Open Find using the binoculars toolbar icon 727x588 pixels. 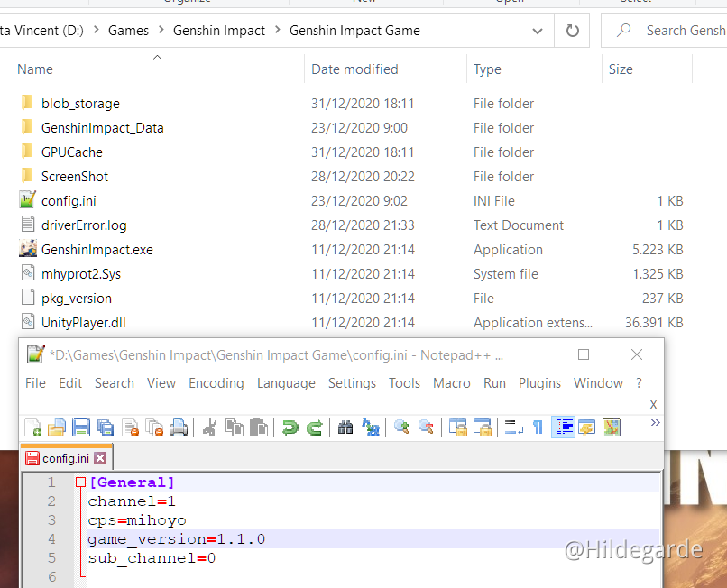[x=345, y=427]
